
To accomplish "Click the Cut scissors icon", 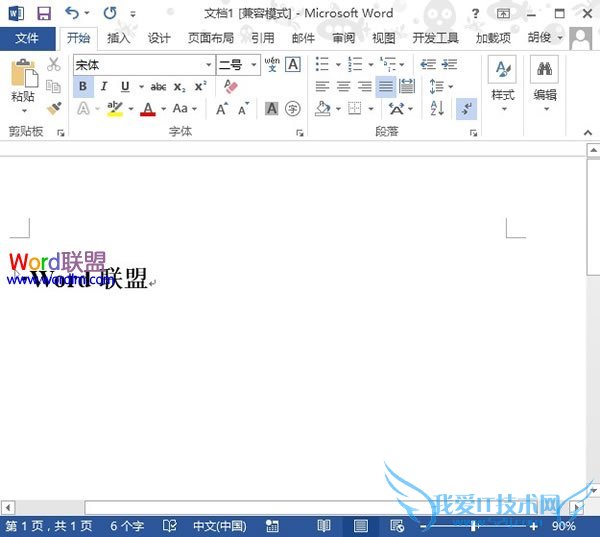I will pyautogui.click(x=54, y=64).
